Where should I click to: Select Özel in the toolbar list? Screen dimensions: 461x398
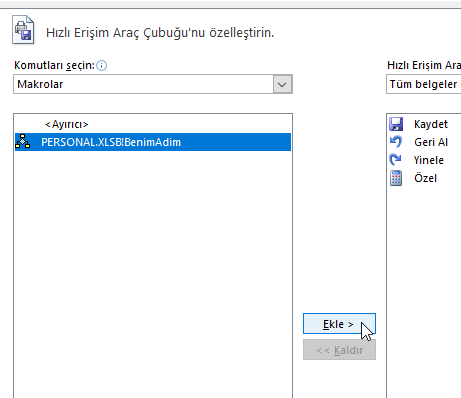tap(425, 178)
